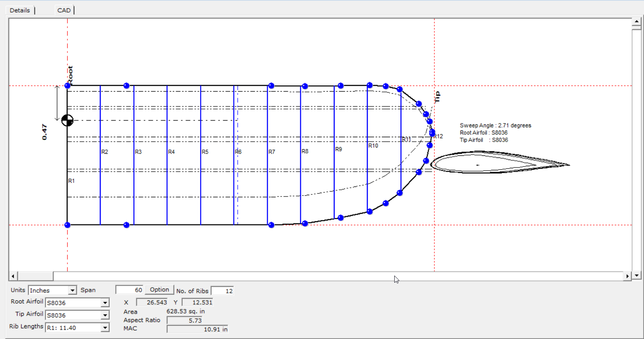Open the Rib Lengths dropdown list
The height and width of the screenshot is (339, 644).
(105, 328)
